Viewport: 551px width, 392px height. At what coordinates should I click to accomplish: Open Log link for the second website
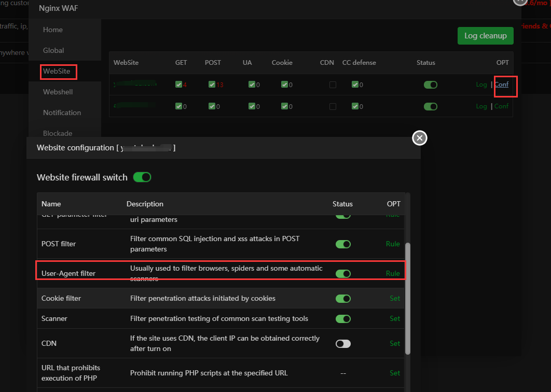click(x=481, y=106)
